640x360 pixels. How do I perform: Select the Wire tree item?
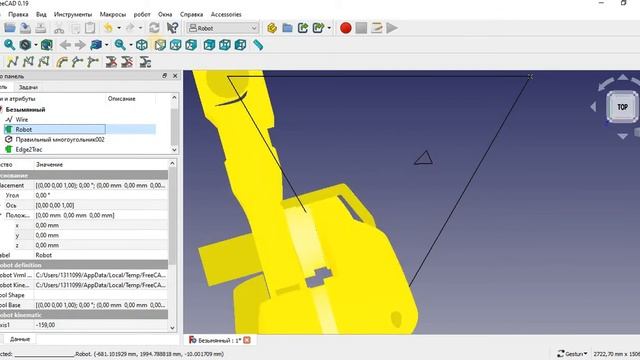22,120
